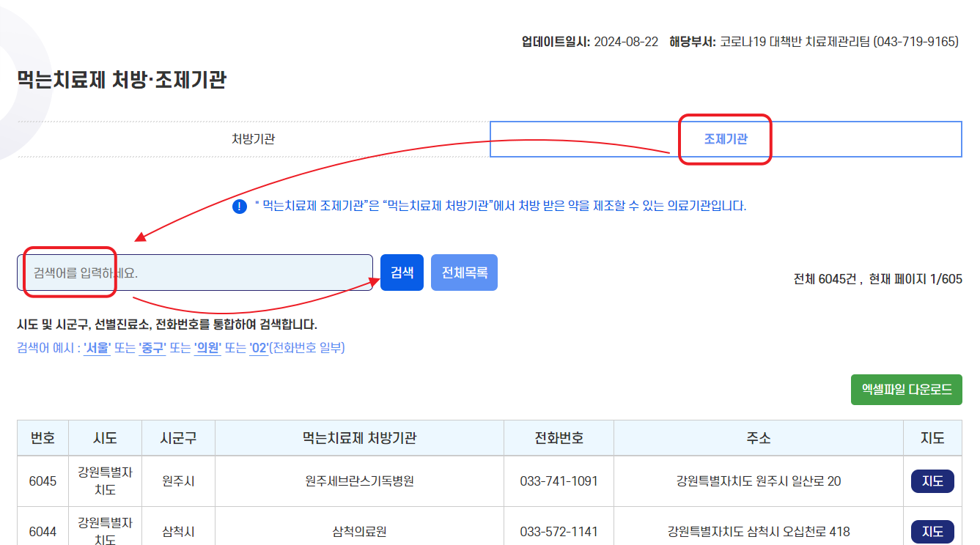
Task: Select the 전화번호 column header
Action: pyautogui.click(x=559, y=438)
